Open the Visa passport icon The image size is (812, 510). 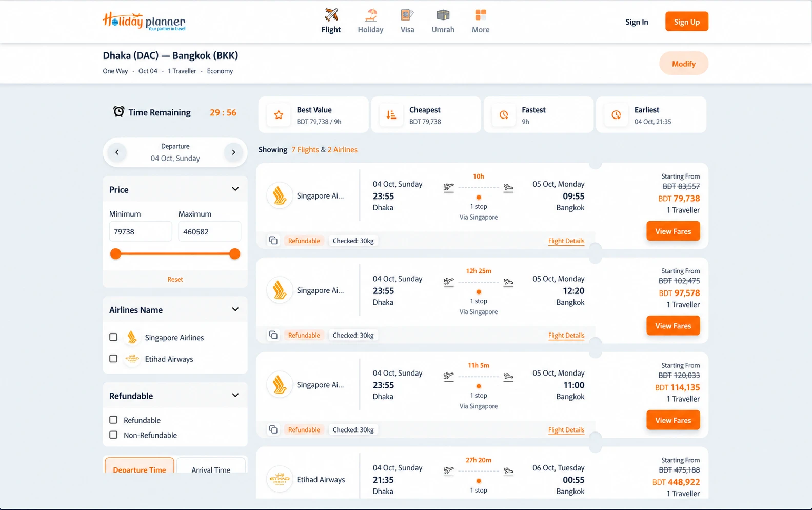(407, 14)
